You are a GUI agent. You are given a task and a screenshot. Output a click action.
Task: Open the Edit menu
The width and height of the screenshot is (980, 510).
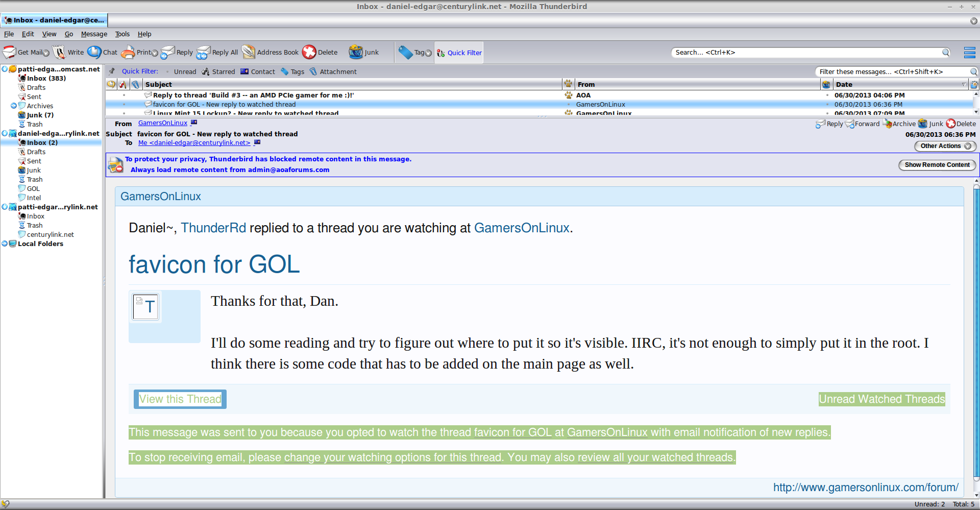[x=28, y=34]
